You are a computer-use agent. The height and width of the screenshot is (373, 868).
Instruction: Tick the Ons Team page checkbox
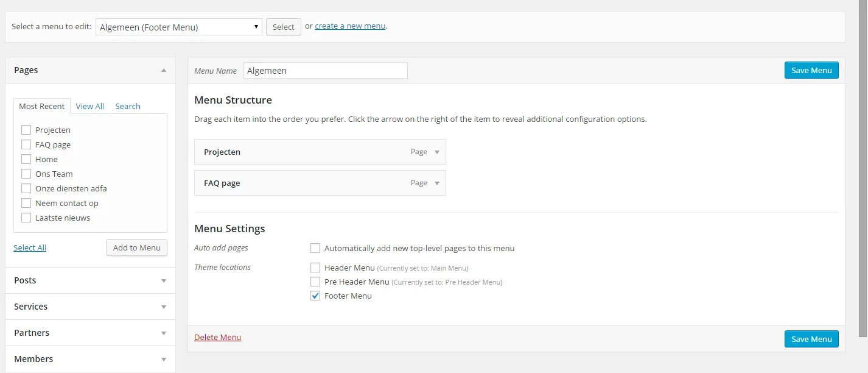pos(26,174)
